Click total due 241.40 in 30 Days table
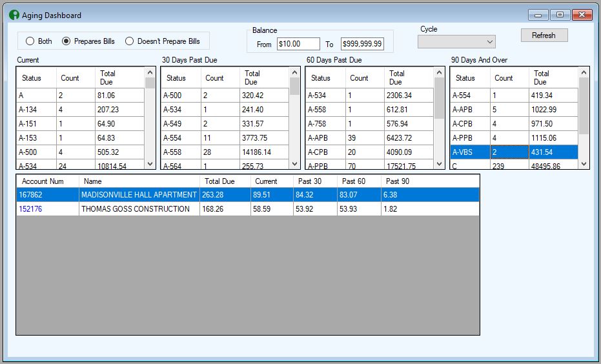Viewport: 601px width, 364px height. click(x=264, y=110)
